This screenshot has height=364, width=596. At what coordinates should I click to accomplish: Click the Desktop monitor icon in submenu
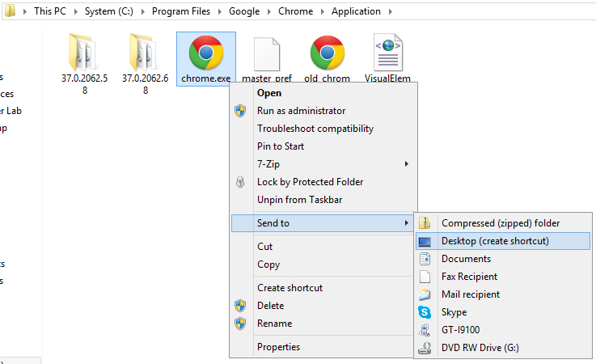click(x=425, y=241)
